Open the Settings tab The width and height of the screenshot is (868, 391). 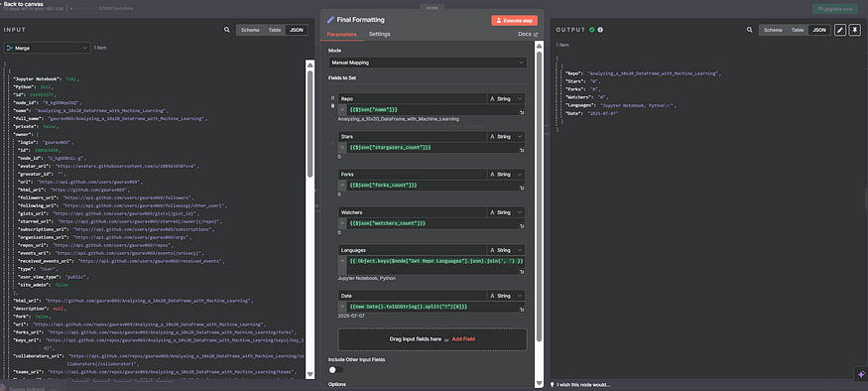[x=380, y=35]
